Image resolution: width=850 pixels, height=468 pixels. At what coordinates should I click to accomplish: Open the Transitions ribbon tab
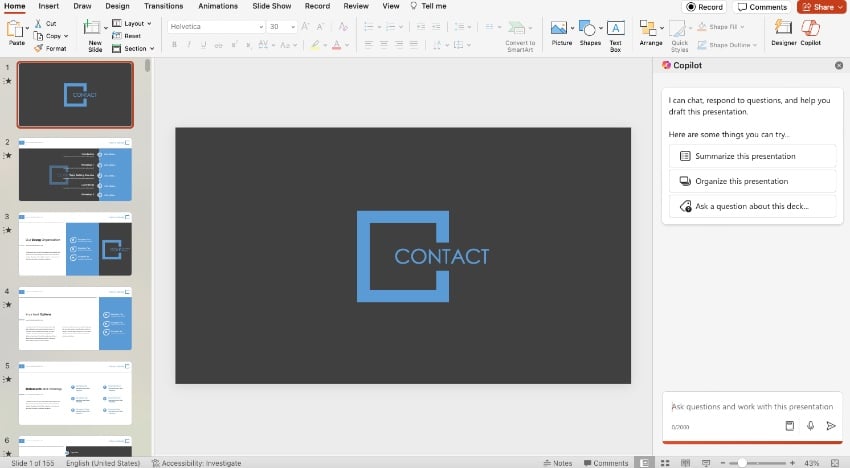(163, 6)
